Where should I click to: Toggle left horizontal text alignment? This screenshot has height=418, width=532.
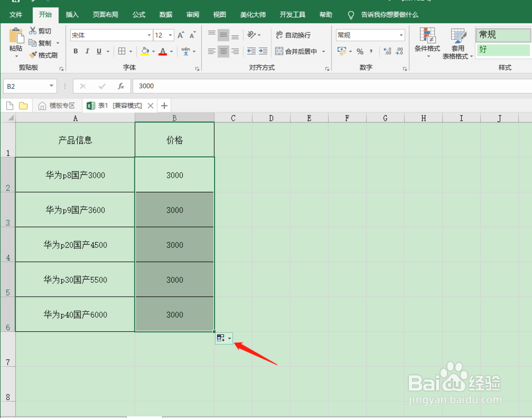(x=212, y=51)
